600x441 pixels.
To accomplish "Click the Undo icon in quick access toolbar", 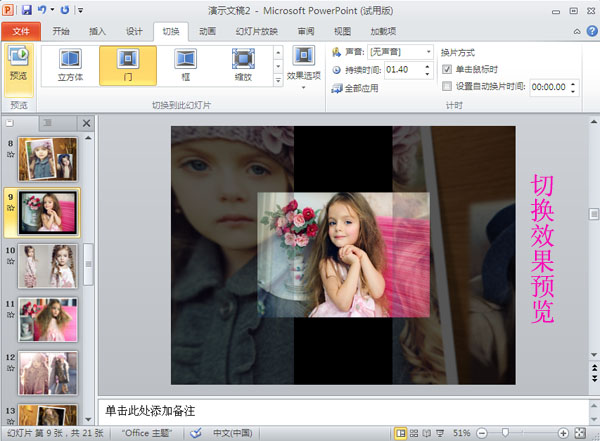I will (43, 9).
